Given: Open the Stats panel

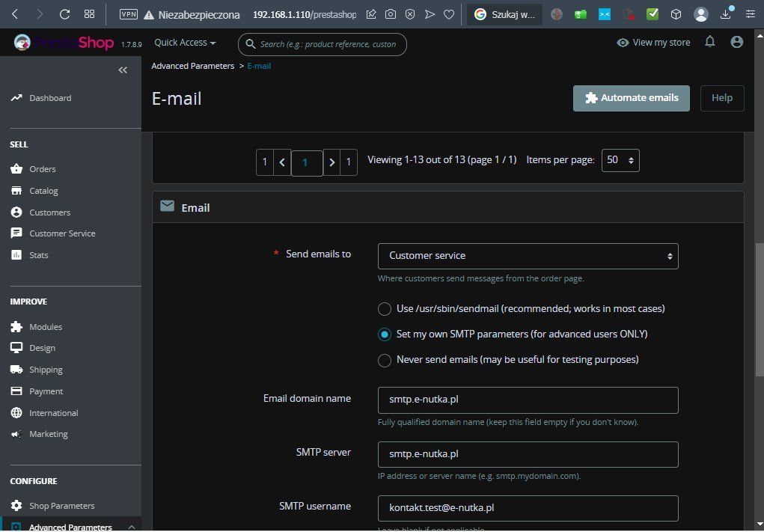Looking at the screenshot, I should pos(38,254).
